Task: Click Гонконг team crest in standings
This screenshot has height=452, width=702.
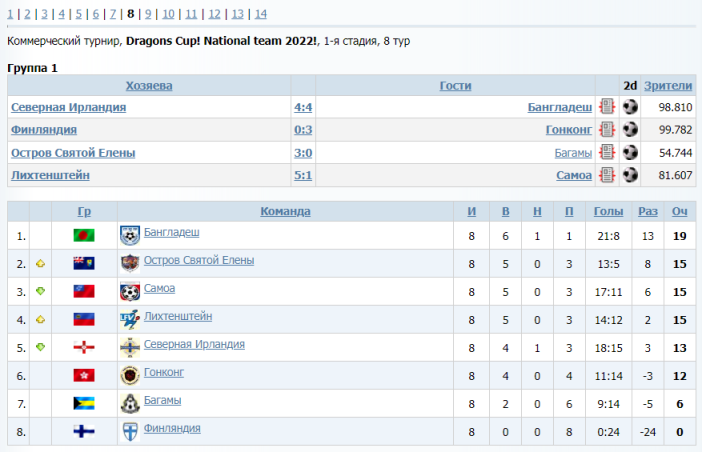Action: 129,375
